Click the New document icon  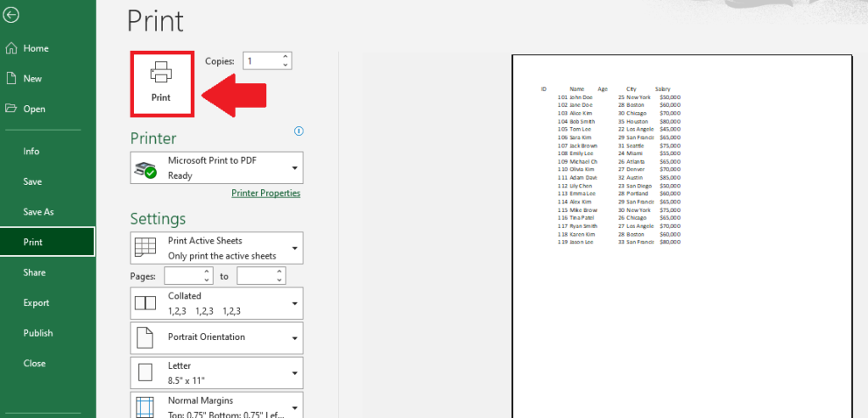coord(11,78)
